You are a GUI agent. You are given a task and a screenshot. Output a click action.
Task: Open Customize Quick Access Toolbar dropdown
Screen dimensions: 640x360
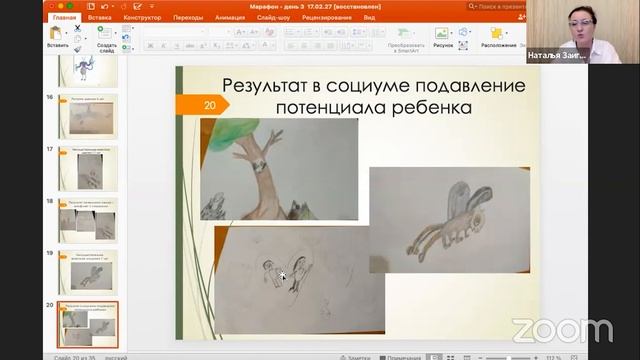click(152, 7)
